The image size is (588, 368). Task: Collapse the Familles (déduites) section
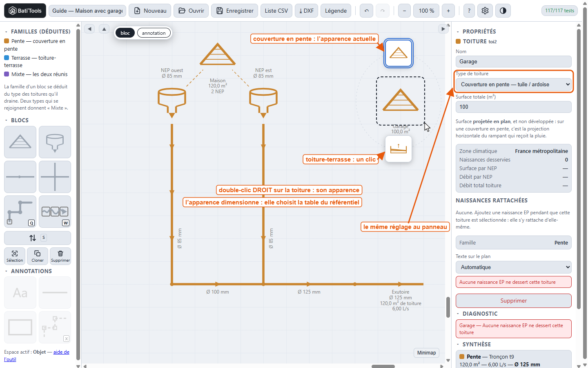pyautogui.click(x=37, y=31)
